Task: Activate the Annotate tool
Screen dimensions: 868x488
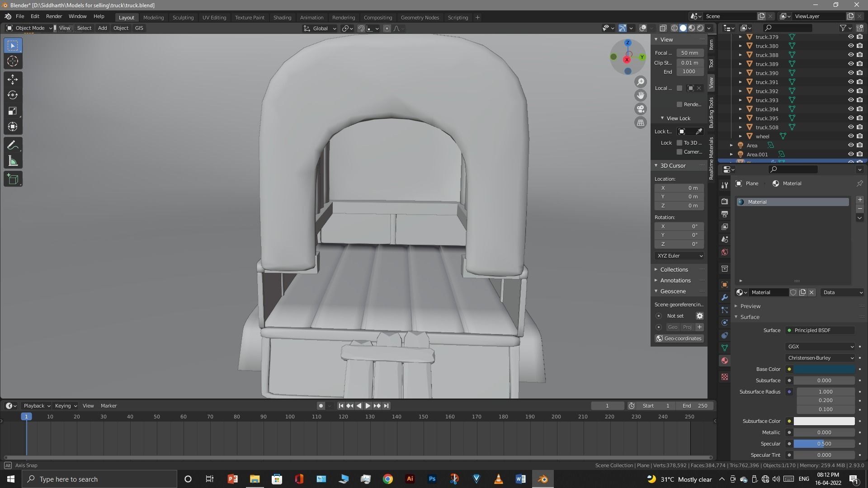Action: (x=13, y=145)
